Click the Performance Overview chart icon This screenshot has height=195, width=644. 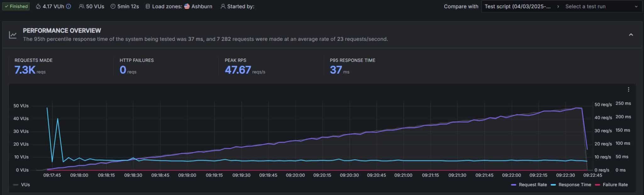13,35
